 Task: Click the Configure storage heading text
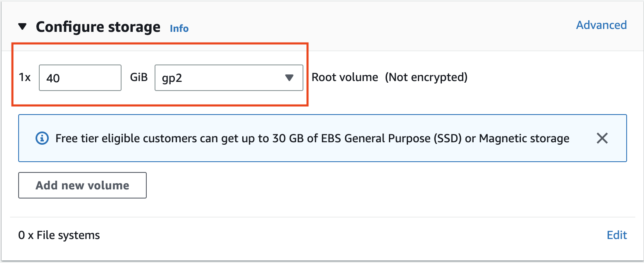(98, 27)
